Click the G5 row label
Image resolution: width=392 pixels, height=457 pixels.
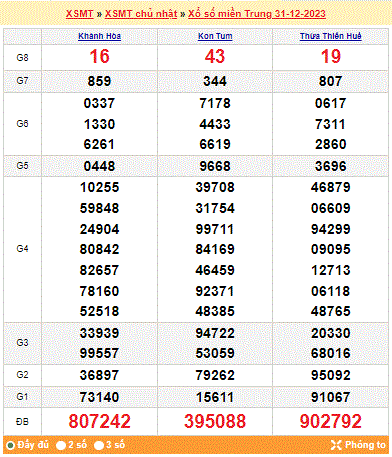[x=22, y=166]
